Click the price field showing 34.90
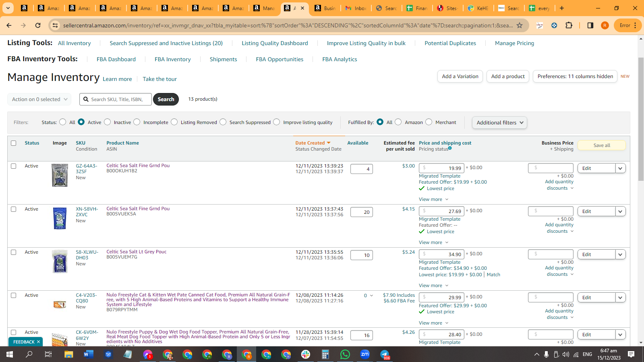 click(441, 254)
